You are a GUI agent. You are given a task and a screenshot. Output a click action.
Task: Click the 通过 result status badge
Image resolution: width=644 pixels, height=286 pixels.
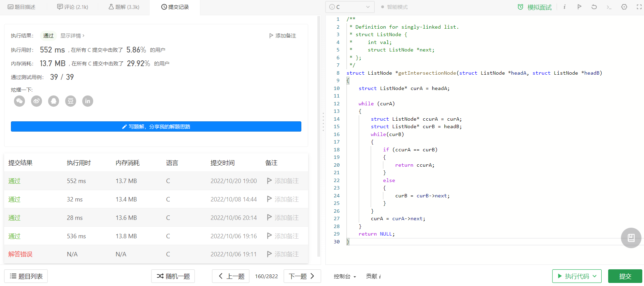48,36
